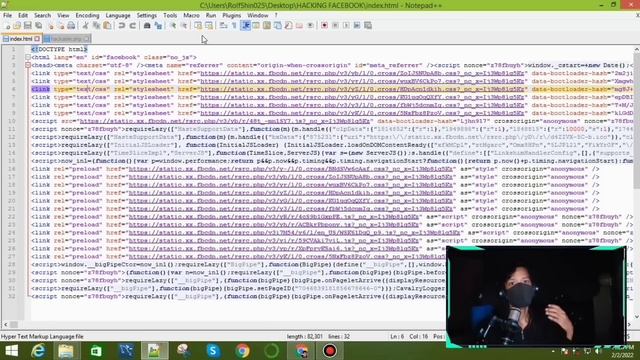The height and width of the screenshot is (360, 640).
Task: Open the Window menu
Action: [x=258, y=16]
